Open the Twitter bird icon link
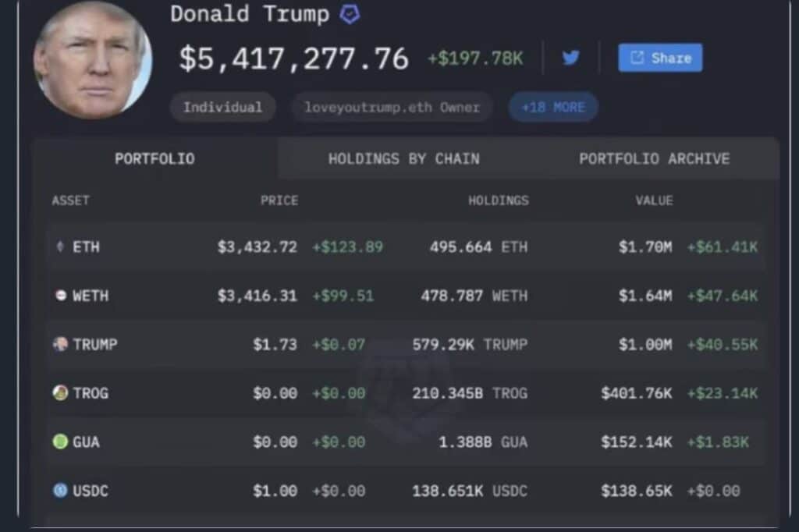The height and width of the screenshot is (532, 799). pyautogui.click(x=570, y=58)
